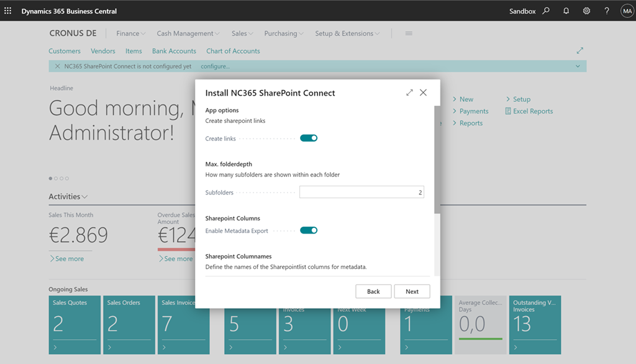Expand the Payments actions group
The height and width of the screenshot is (364, 636).
point(471,111)
